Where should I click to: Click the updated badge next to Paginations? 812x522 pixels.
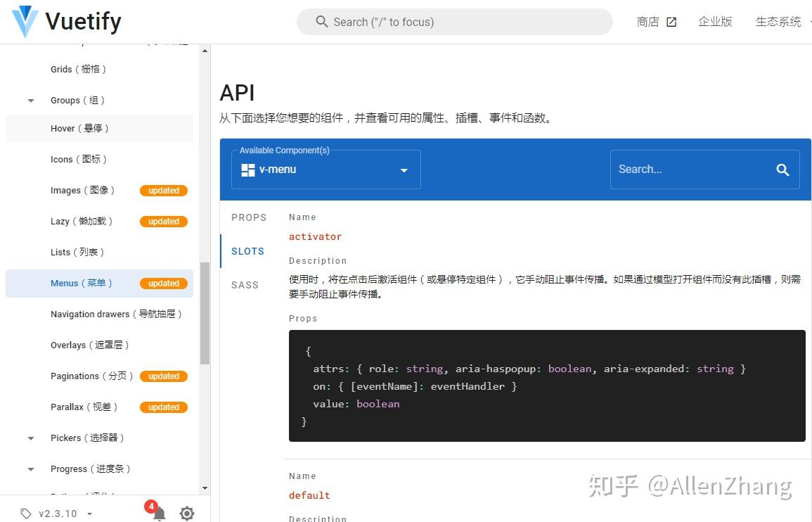point(163,376)
